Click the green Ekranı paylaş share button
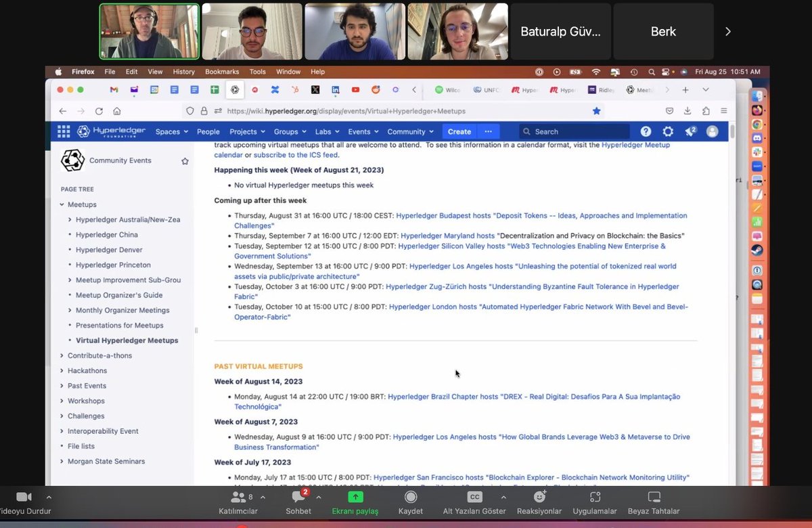 355,502
